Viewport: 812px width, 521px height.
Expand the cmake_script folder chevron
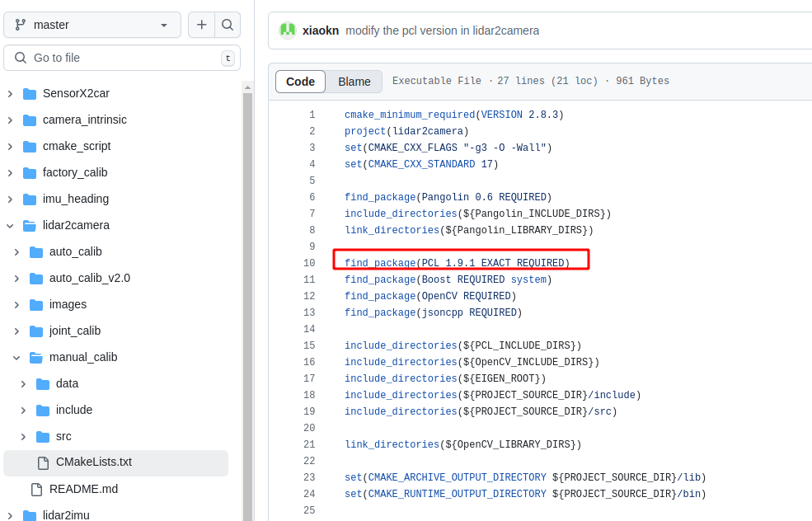10,147
